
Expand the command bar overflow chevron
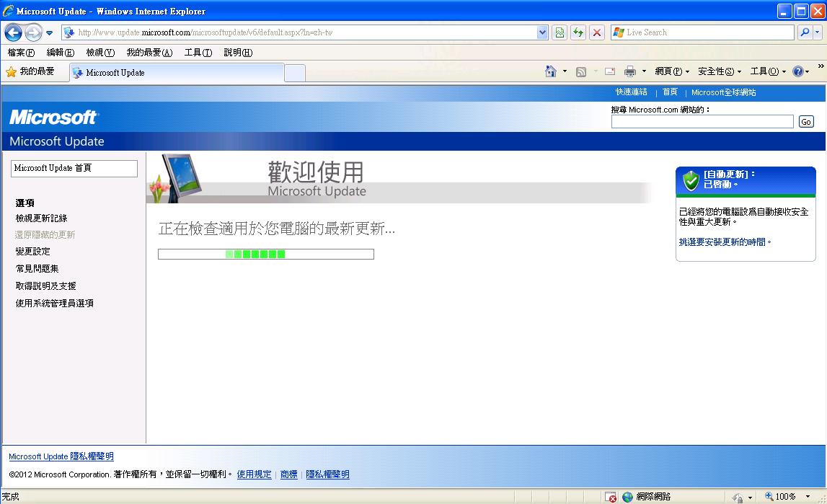click(x=821, y=66)
